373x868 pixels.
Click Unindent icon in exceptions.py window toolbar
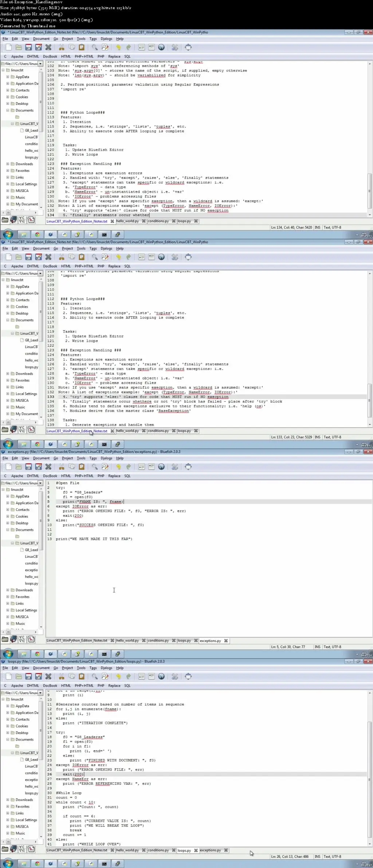[x=141, y=466]
